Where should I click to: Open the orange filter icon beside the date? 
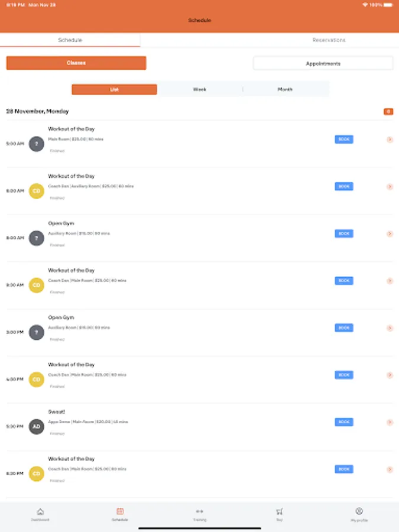coord(388,111)
